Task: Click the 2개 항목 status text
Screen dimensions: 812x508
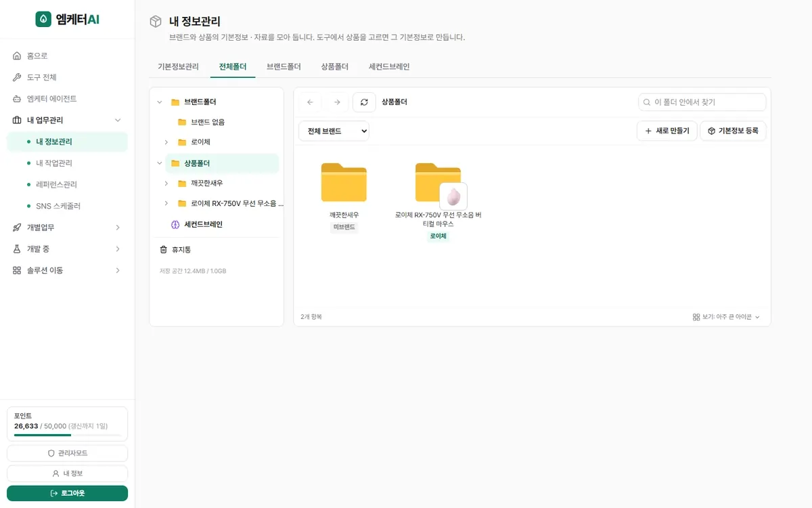Action: pyautogui.click(x=311, y=317)
